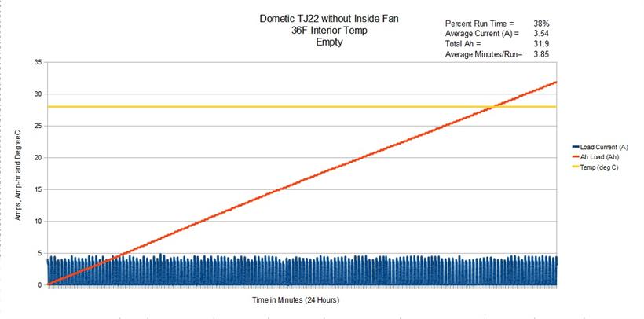Click the y-axis label '5'

coord(40,253)
